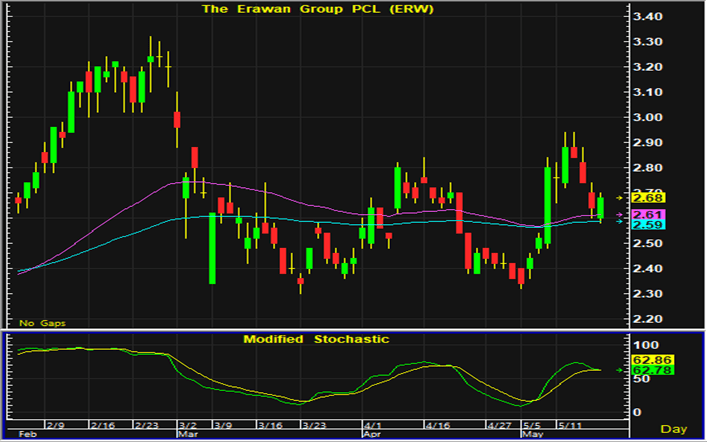Click the 3/2 date label
This screenshot has width=707, height=442.
point(187,425)
